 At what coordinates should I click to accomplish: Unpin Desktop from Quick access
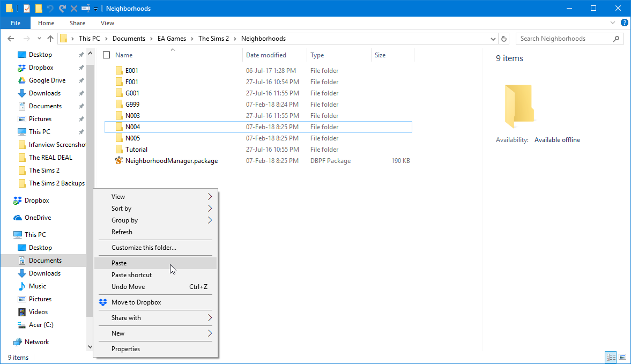[x=81, y=55]
